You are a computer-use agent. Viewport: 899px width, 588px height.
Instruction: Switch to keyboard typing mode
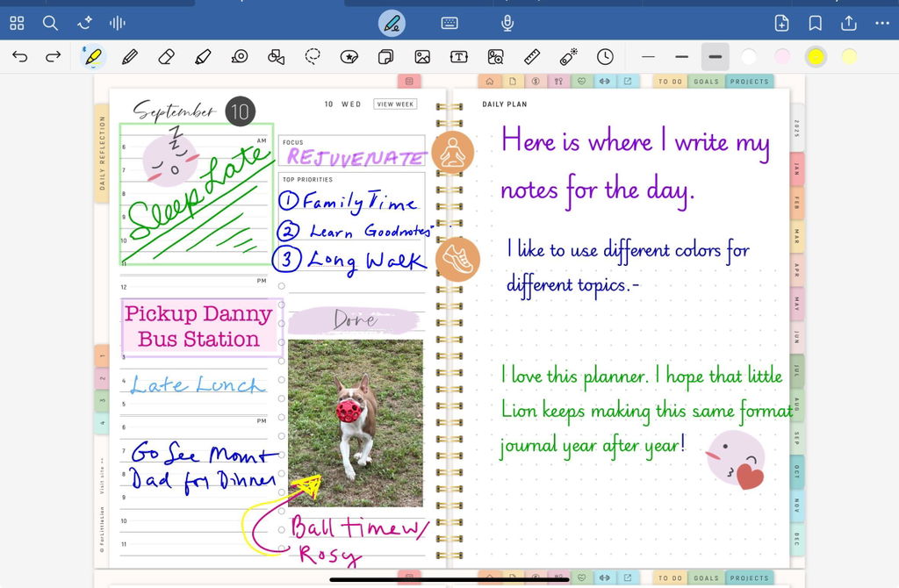coord(449,23)
